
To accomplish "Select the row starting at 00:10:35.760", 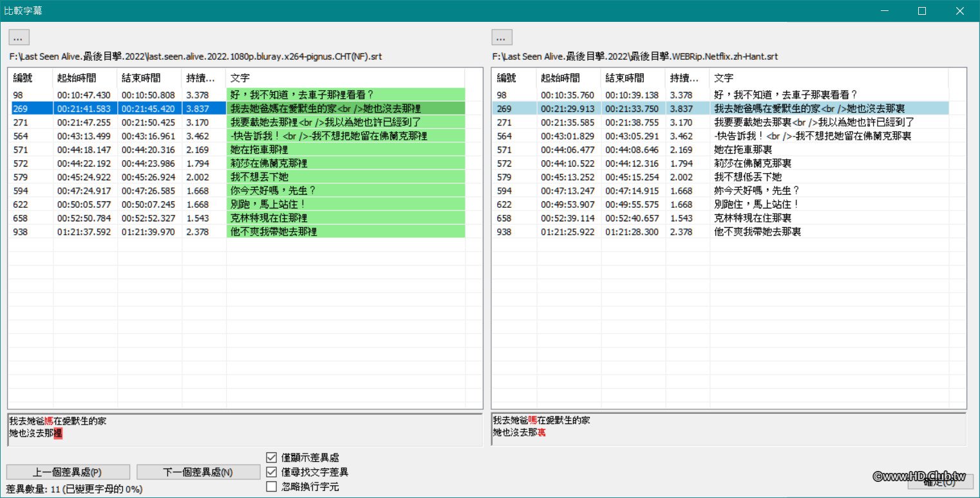I will 721,95.
